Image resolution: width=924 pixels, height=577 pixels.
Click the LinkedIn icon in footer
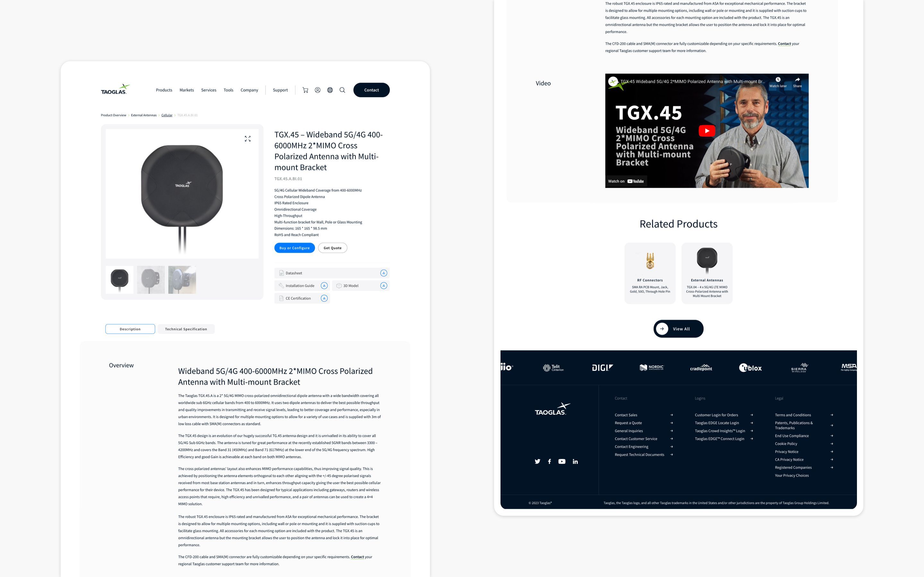coord(574,461)
